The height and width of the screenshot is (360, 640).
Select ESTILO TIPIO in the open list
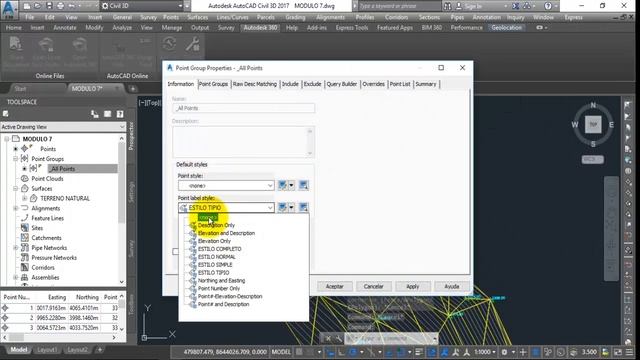pyautogui.click(x=213, y=273)
